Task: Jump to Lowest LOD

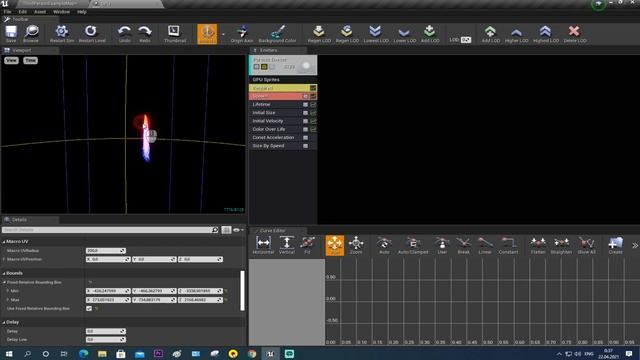Action: click(376, 33)
